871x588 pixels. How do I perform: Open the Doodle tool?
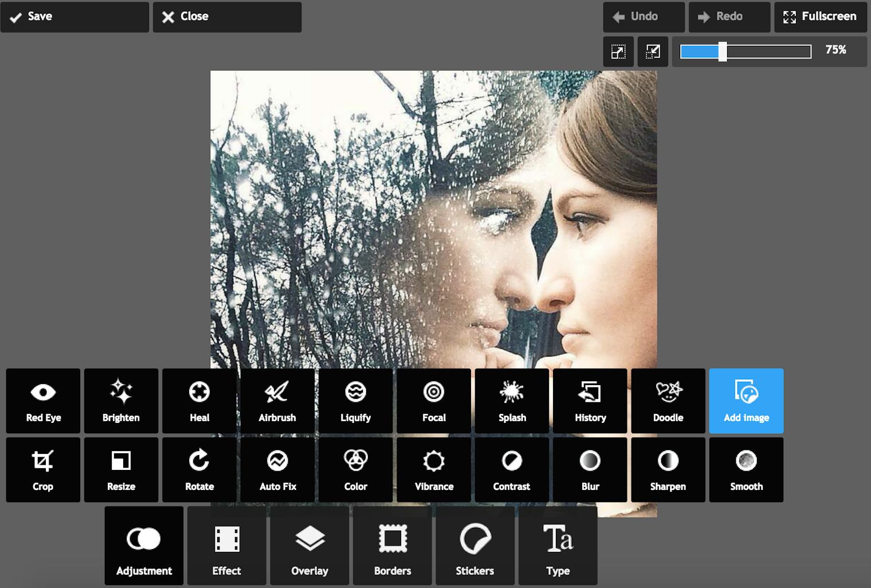pos(668,401)
